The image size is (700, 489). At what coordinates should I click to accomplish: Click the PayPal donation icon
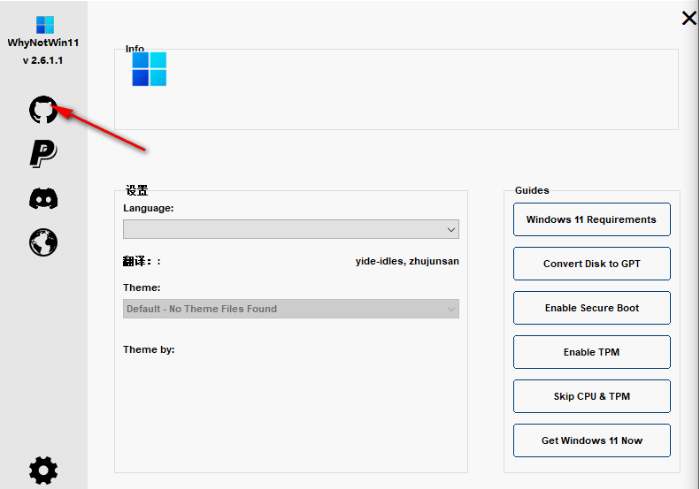(x=43, y=153)
